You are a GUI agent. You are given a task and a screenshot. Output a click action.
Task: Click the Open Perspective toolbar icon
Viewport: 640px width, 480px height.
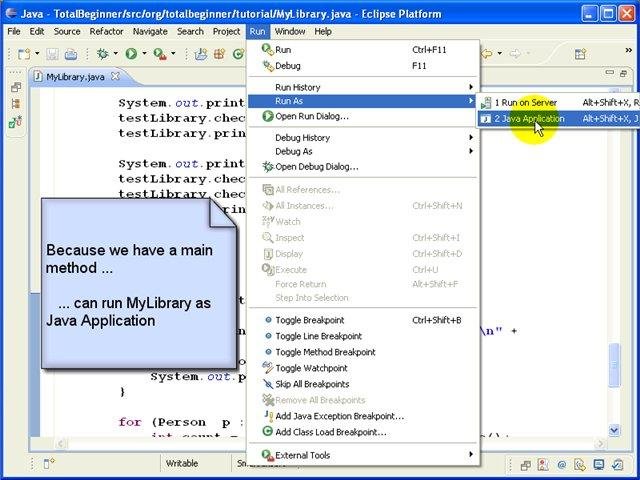pos(580,54)
